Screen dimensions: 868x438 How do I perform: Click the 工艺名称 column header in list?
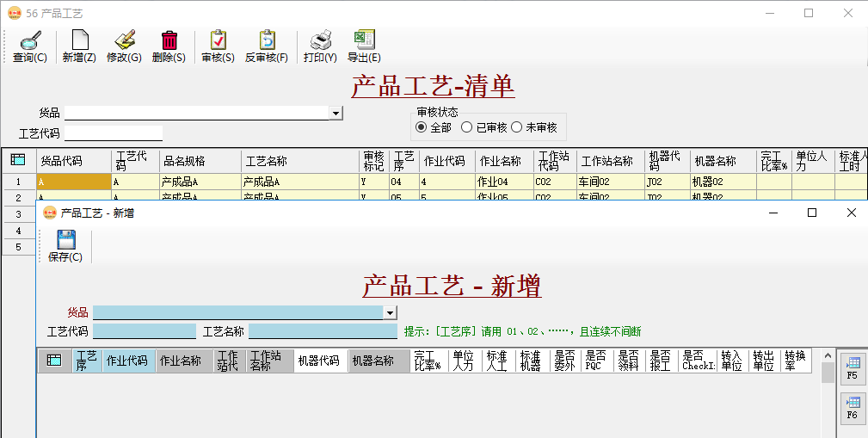299,161
